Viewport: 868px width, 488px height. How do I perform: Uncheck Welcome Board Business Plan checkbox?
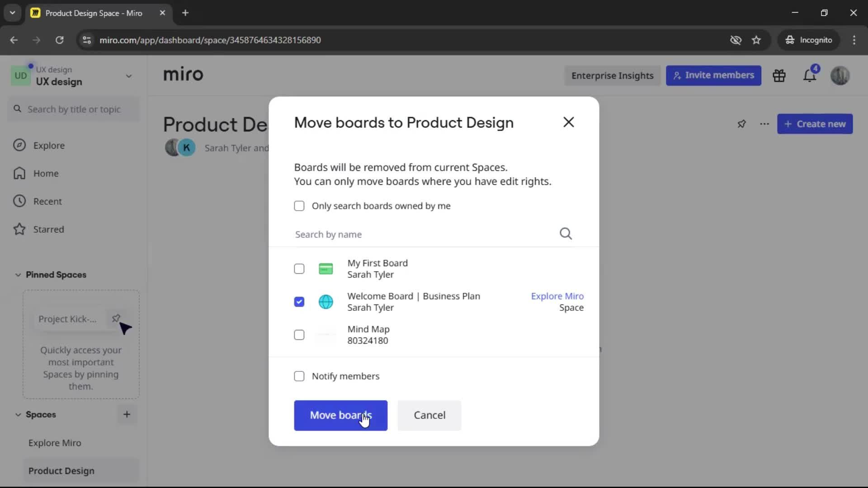pyautogui.click(x=299, y=302)
